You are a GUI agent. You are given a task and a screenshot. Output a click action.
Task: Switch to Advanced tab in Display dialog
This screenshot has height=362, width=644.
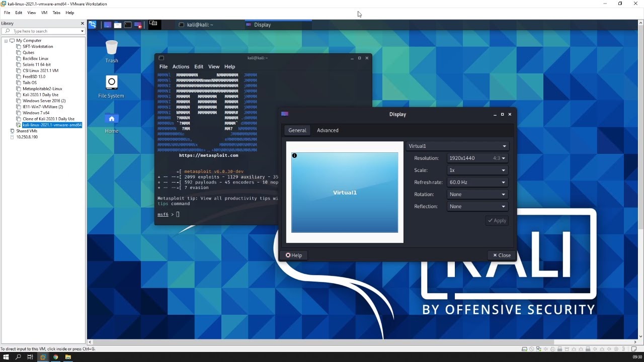(x=328, y=130)
